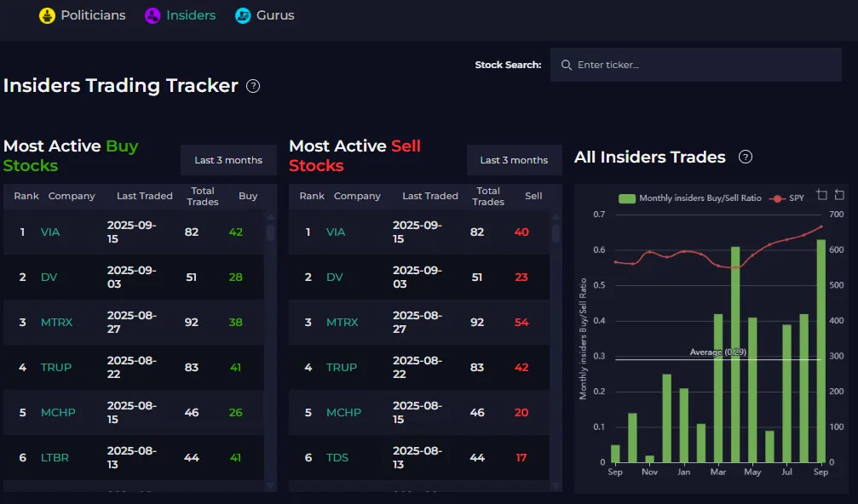The width and height of the screenshot is (858, 504).
Task: Click Total Trades header in Buy table
Action: click(x=203, y=197)
